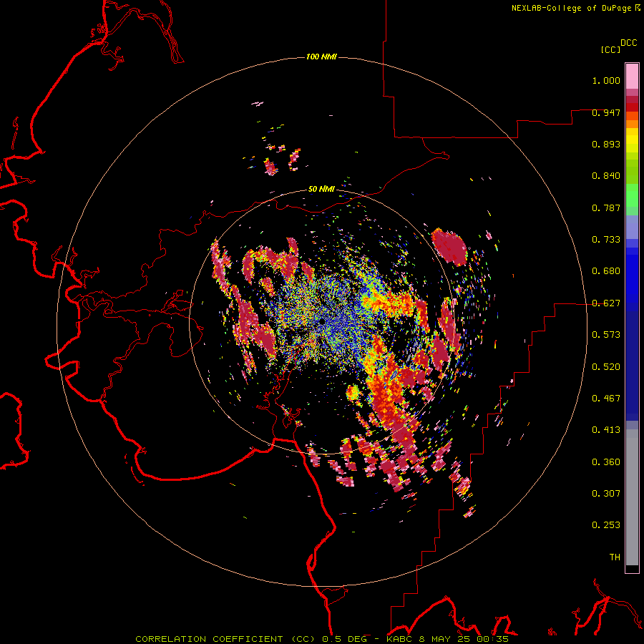
Task: Select the 0.360 scale value
Action: (x=606, y=462)
